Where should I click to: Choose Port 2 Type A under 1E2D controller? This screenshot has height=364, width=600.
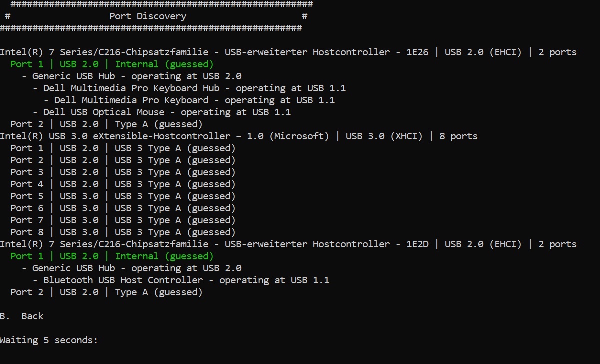pos(106,292)
